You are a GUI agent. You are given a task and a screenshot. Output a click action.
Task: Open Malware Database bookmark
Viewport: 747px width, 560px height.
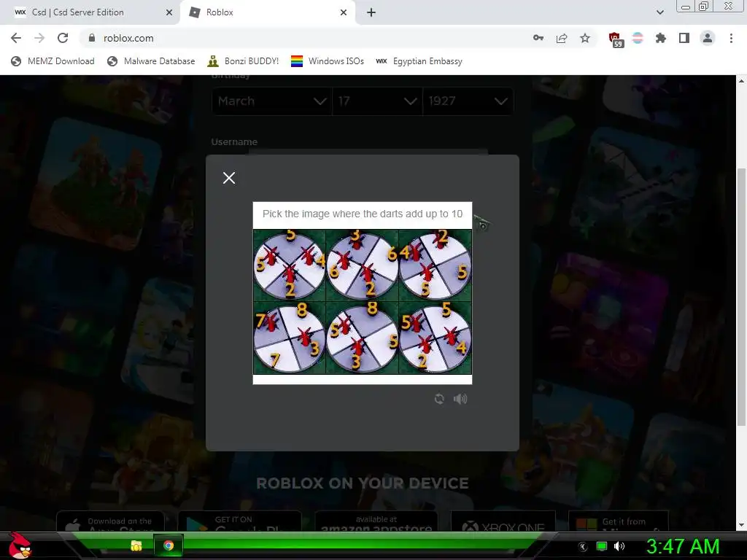[x=152, y=61]
